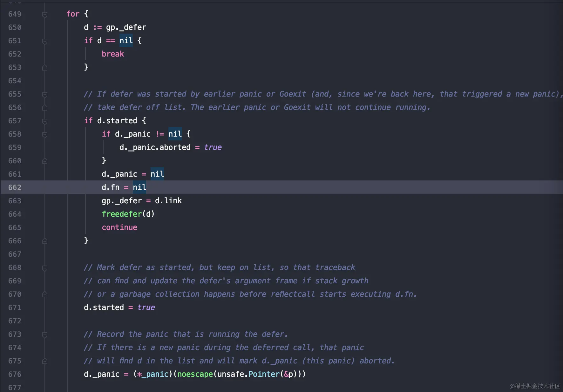
Task: Click line number 659 in gutter
Action: [15, 147]
